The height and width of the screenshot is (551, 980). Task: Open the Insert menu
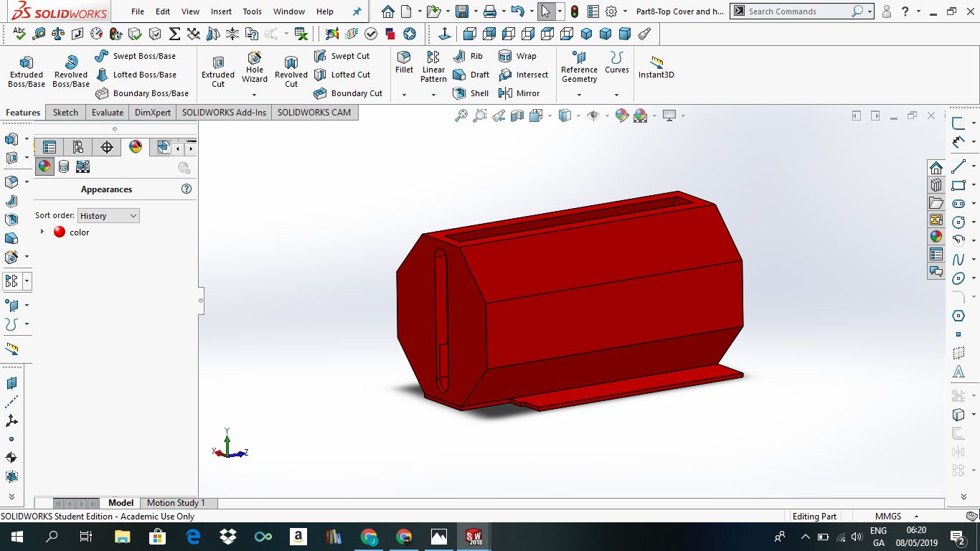click(221, 11)
